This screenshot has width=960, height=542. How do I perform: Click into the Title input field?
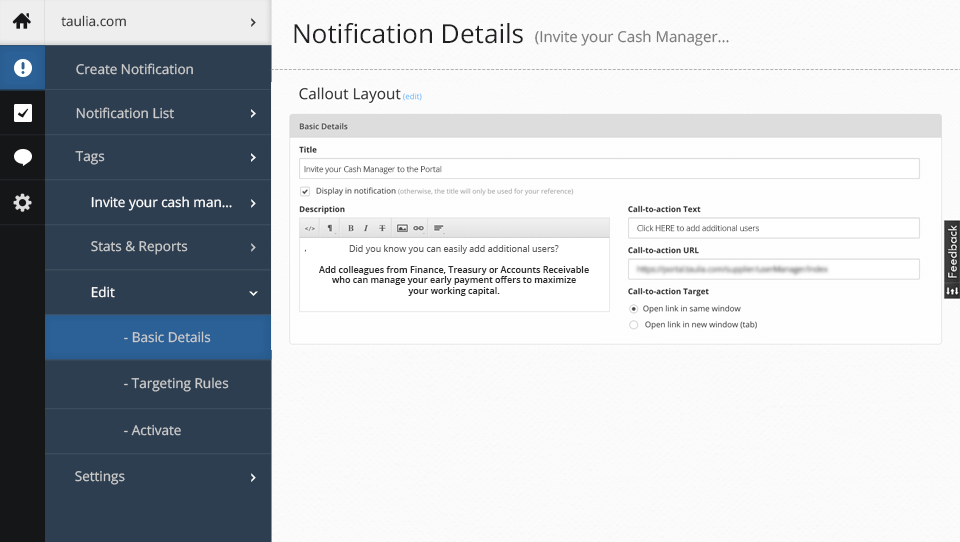(x=609, y=169)
